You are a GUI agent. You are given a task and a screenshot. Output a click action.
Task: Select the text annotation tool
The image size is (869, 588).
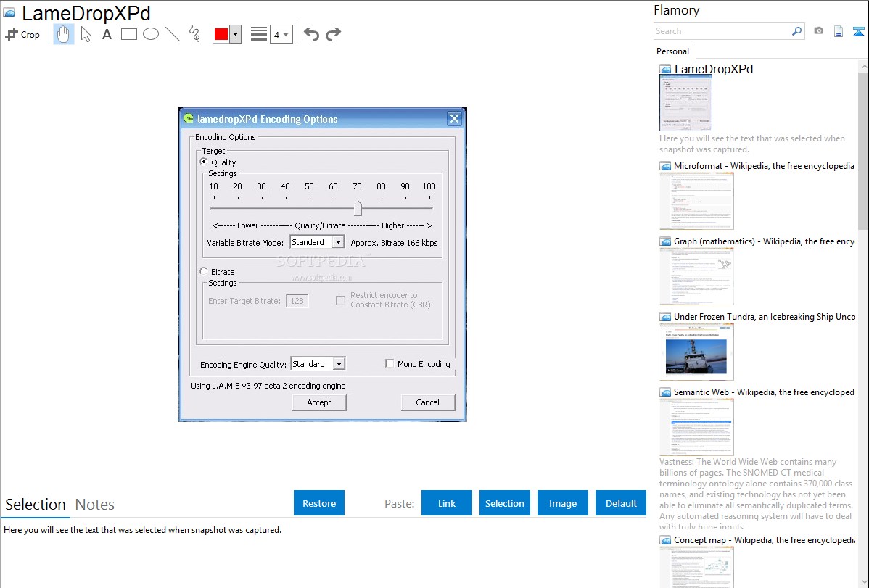107,34
